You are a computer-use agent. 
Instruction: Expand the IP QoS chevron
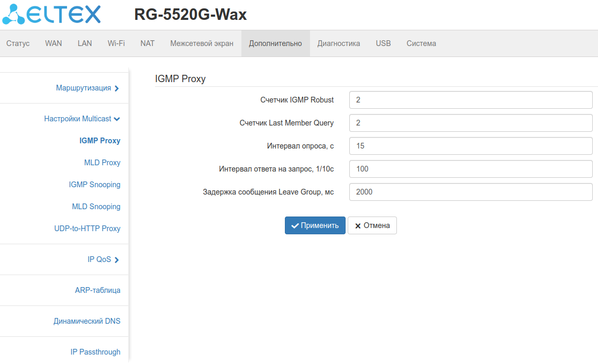[x=117, y=260]
